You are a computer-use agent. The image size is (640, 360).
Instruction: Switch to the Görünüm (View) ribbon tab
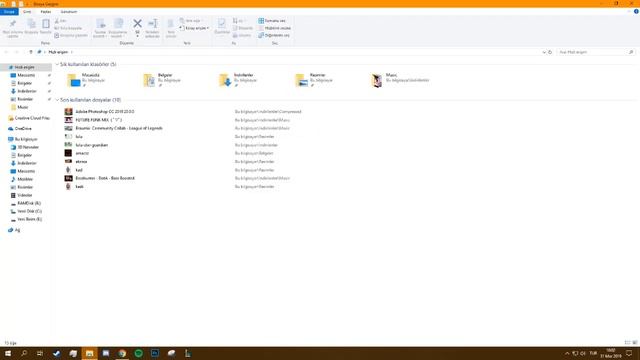(69, 12)
